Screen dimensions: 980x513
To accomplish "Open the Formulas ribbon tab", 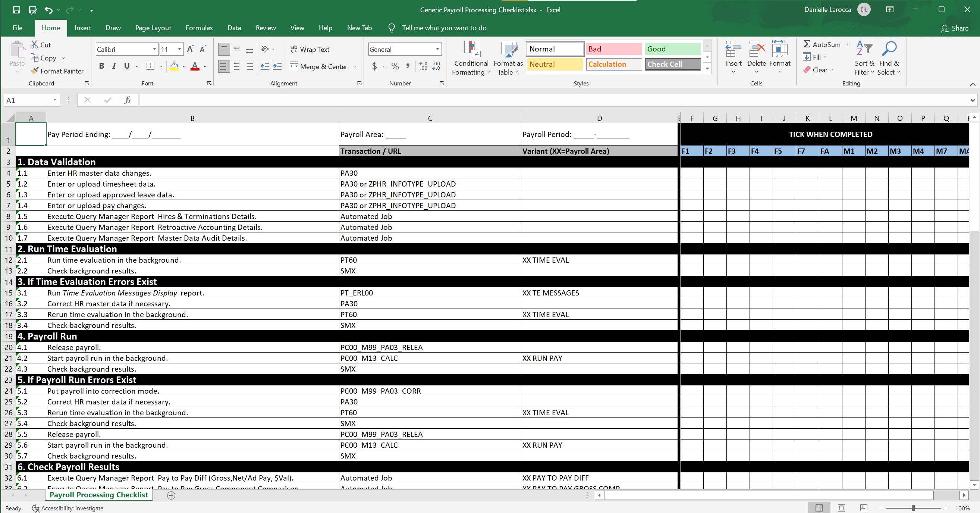I will click(199, 28).
